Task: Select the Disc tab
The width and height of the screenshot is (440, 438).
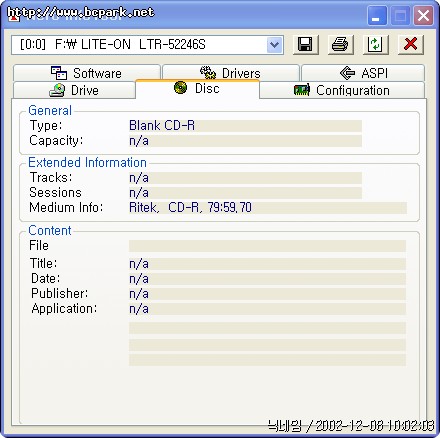Action: point(197,89)
